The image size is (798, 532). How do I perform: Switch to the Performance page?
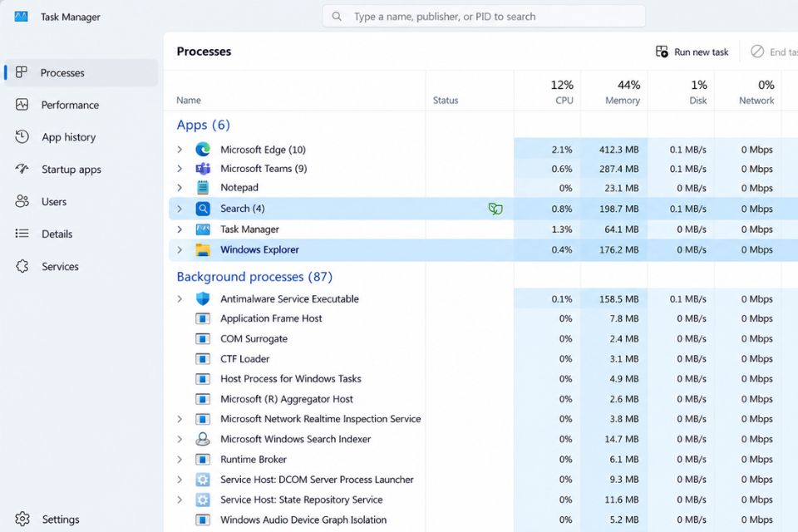(81, 105)
